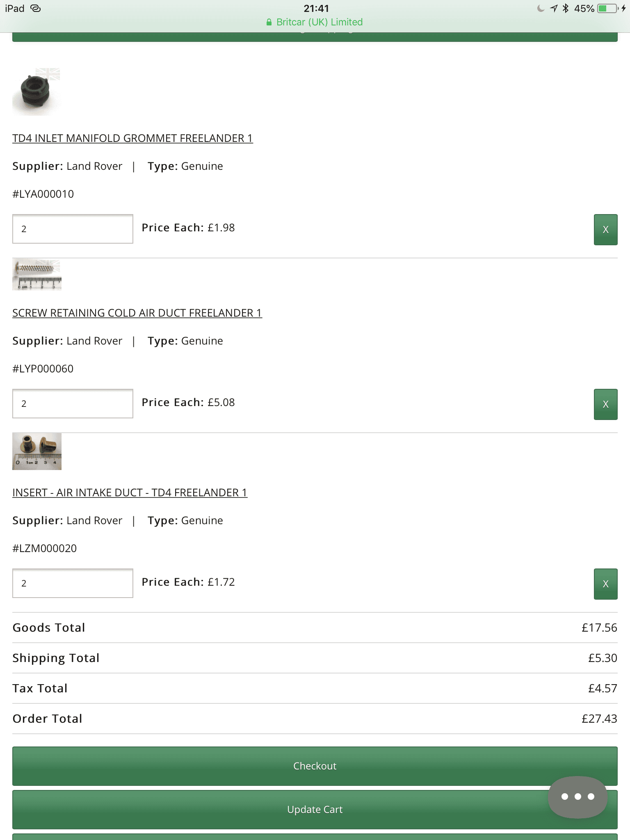The width and height of the screenshot is (630, 840).
Task: Tap the location arrow status icon
Action: click(554, 8)
